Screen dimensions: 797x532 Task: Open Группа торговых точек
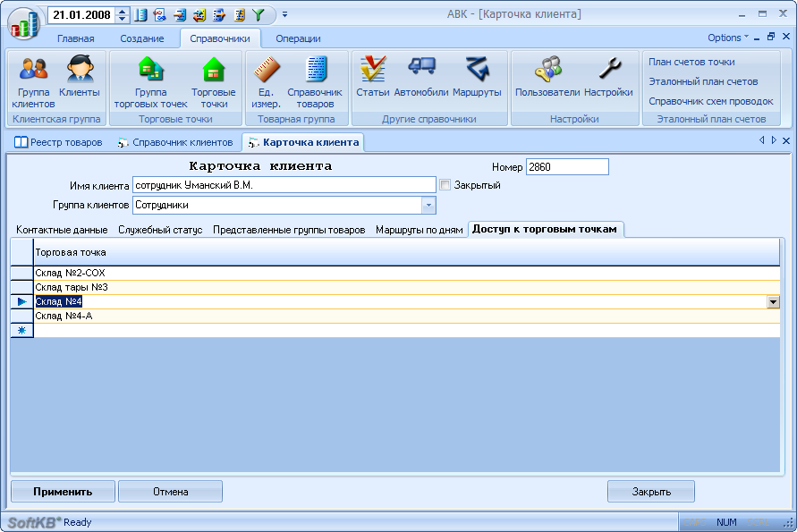151,83
